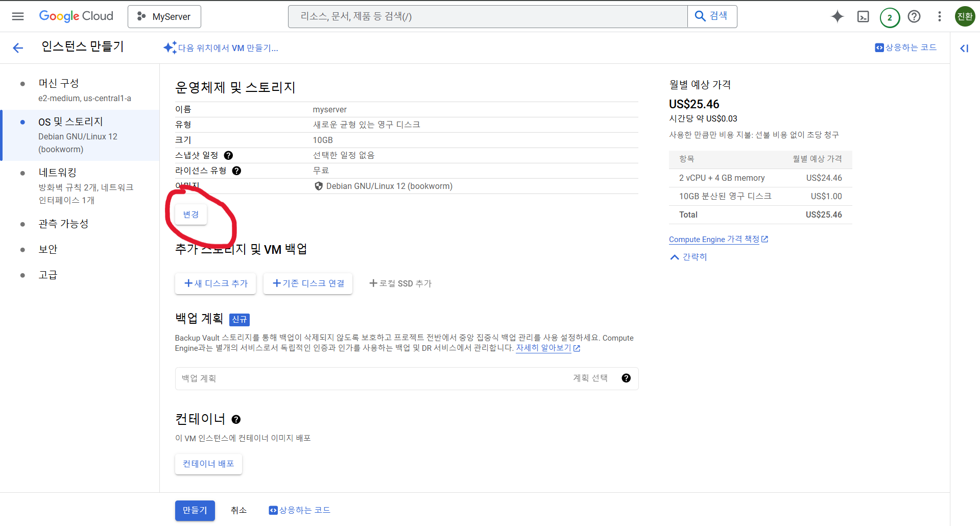Click help icon next to 컨테이너 heading
This screenshot has width=980, height=526.
(x=236, y=419)
